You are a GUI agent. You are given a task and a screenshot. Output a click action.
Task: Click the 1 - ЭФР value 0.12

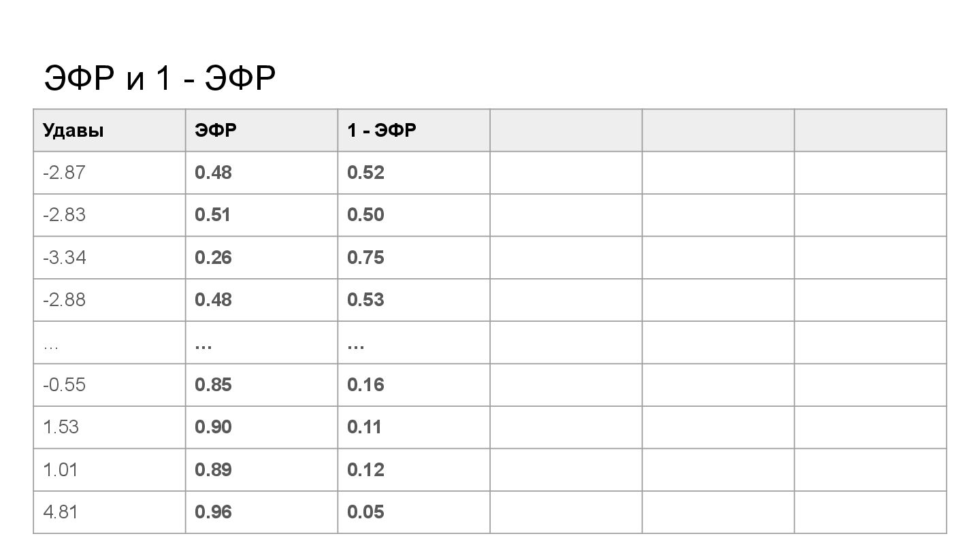tap(365, 470)
